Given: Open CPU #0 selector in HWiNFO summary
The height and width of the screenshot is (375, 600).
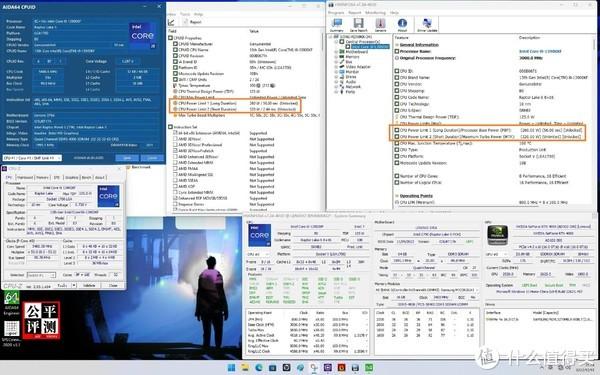Looking at the screenshot, I should coord(259,254).
